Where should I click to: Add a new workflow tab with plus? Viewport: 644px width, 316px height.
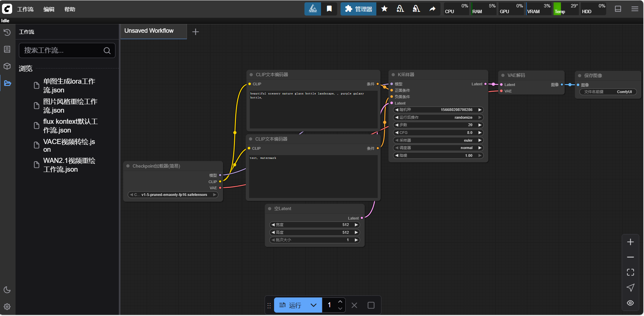point(195,32)
